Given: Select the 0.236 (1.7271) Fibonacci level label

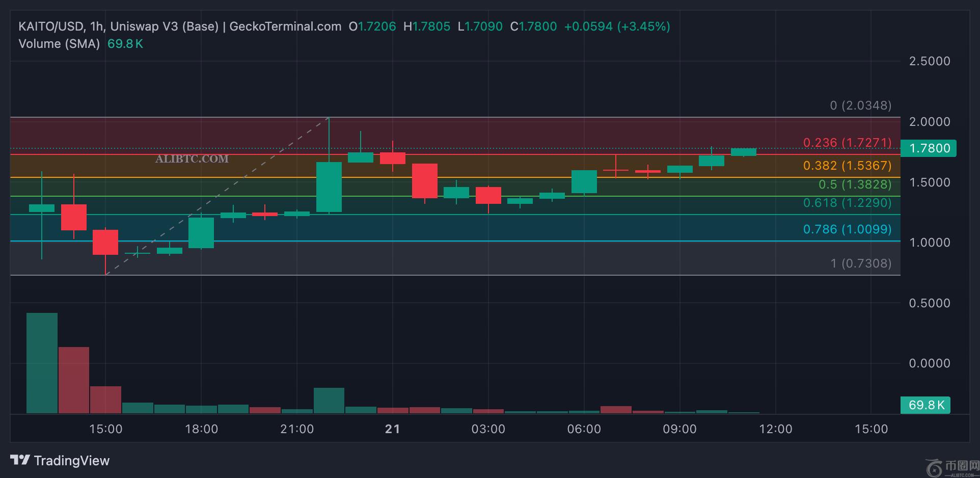Looking at the screenshot, I should 847,143.
